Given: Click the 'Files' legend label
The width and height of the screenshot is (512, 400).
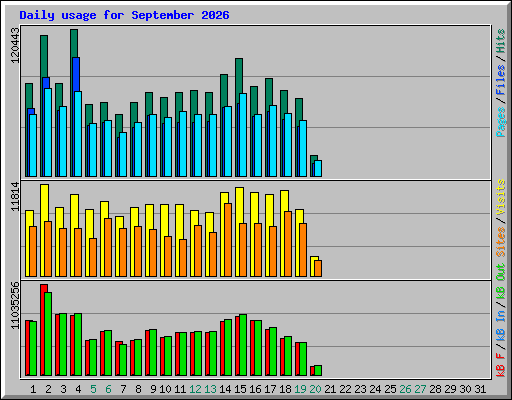Looking at the screenshot, I should 501,80.
